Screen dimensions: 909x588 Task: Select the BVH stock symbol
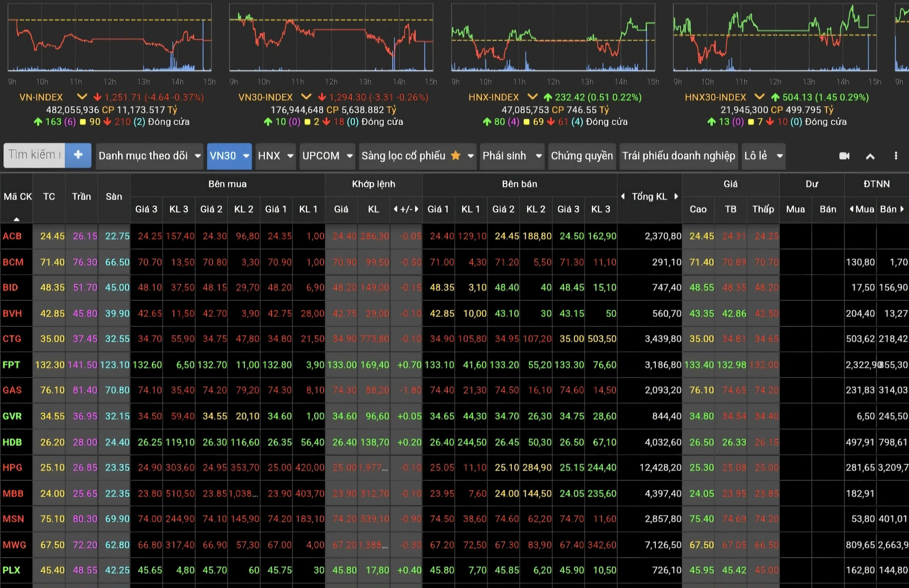12,313
